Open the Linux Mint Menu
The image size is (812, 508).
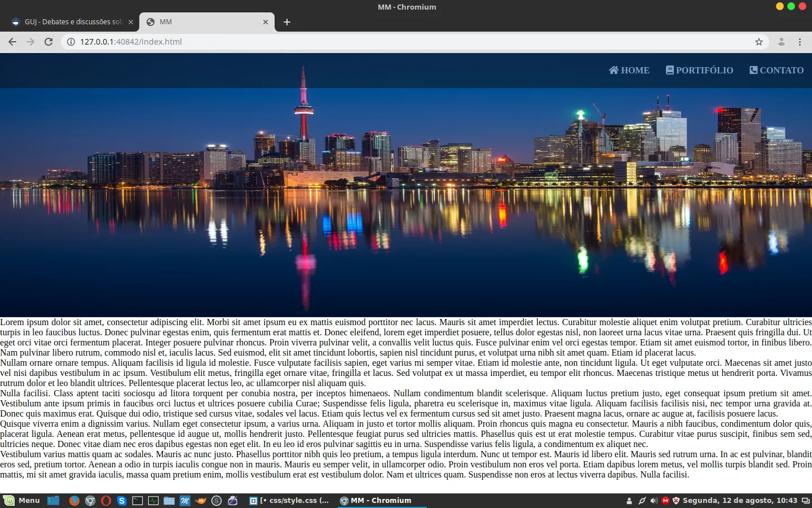[x=23, y=501]
